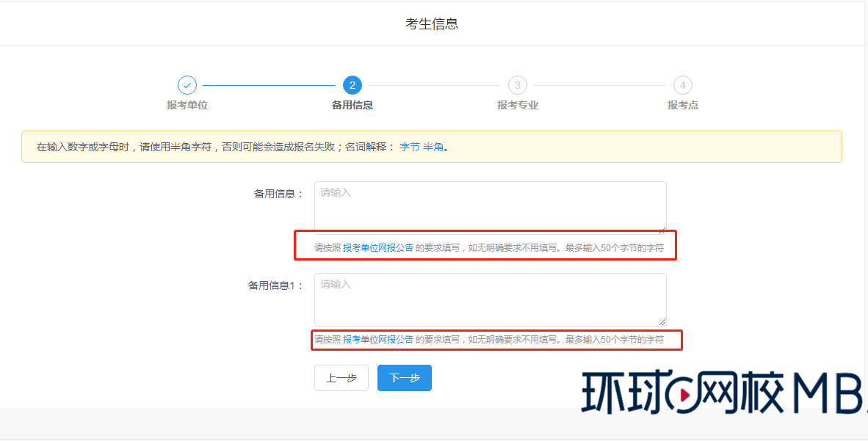Open the 半角 glossary link
The width and height of the screenshot is (868, 441).
(x=432, y=147)
